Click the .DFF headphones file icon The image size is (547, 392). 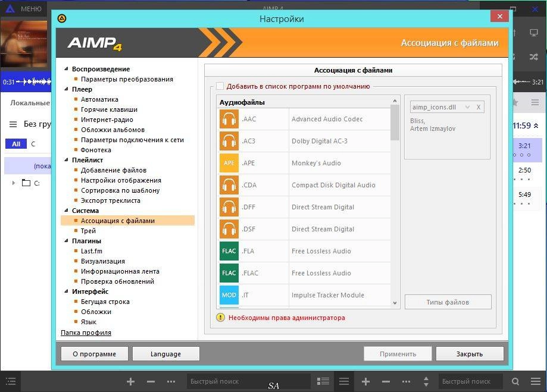click(229, 207)
